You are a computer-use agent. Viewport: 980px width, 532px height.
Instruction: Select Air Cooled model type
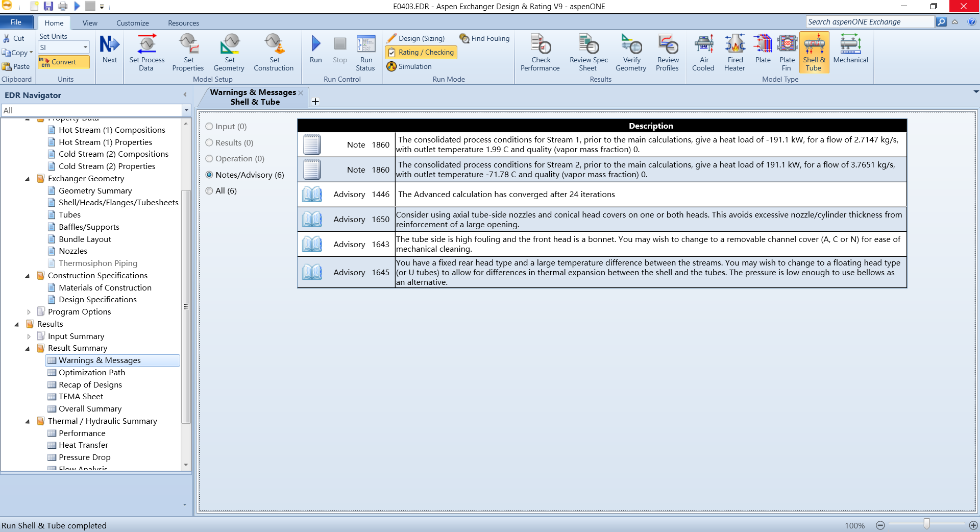click(x=704, y=52)
